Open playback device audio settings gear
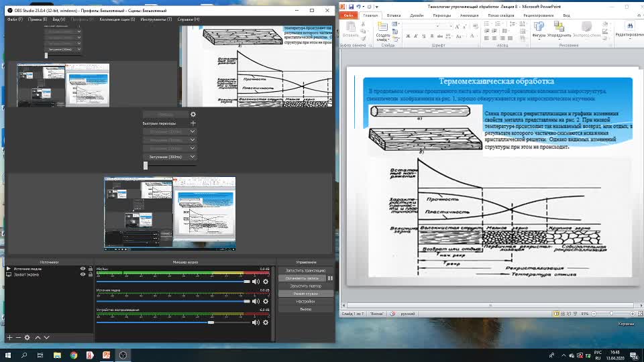 266,322
